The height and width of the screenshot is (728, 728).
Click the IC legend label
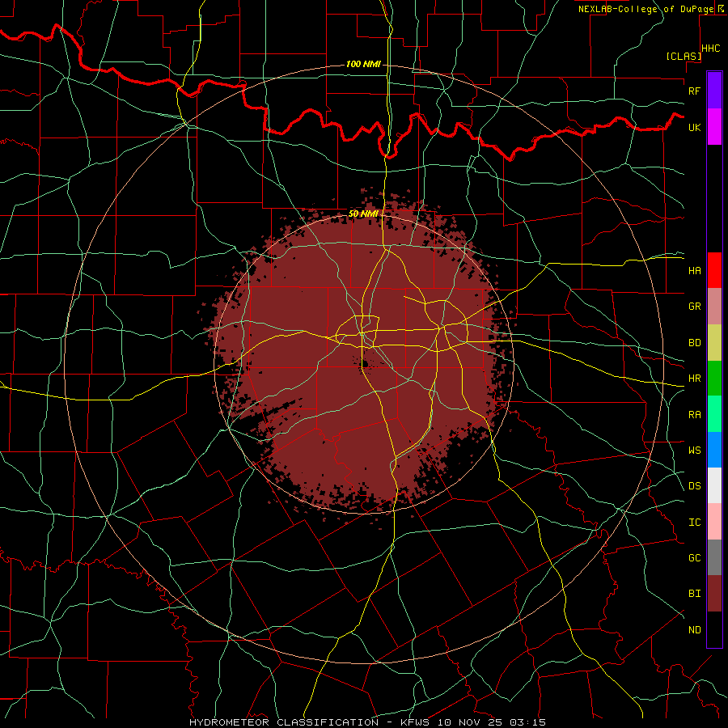point(694,523)
